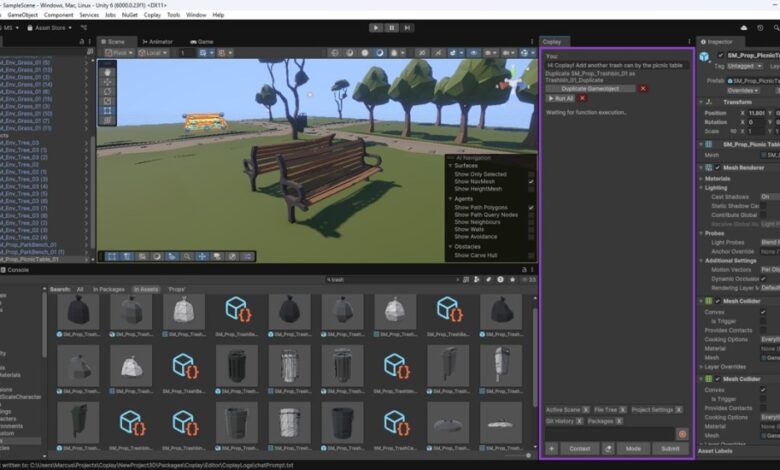780x470 pixels.
Task: Enable Show Only Selected checkbox
Action: point(531,174)
